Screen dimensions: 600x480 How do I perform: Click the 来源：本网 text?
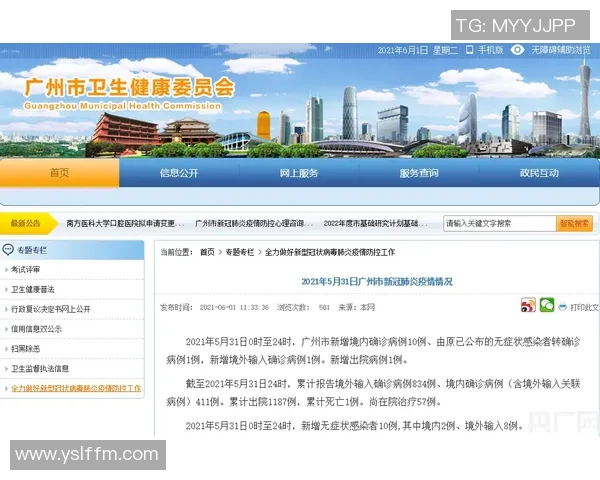point(357,307)
